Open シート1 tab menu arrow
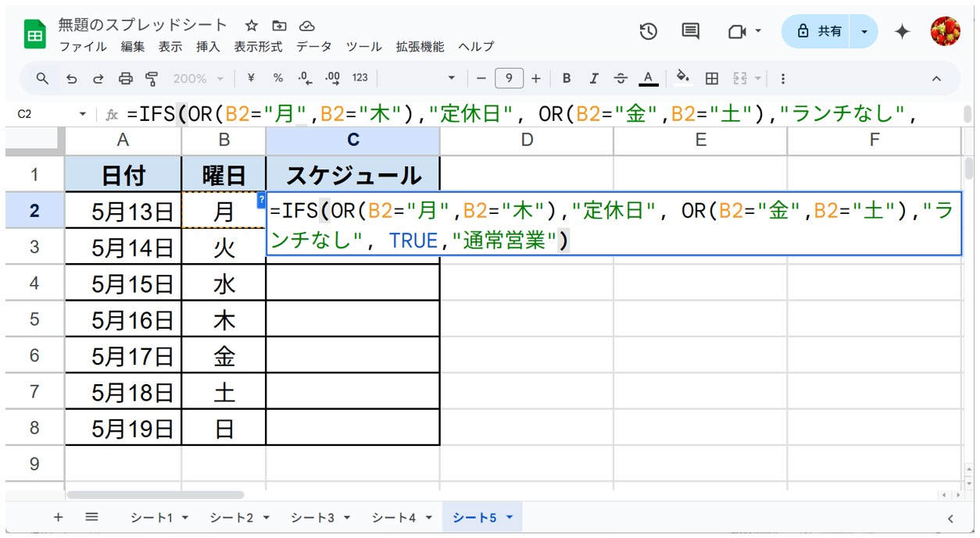 (x=186, y=517)
